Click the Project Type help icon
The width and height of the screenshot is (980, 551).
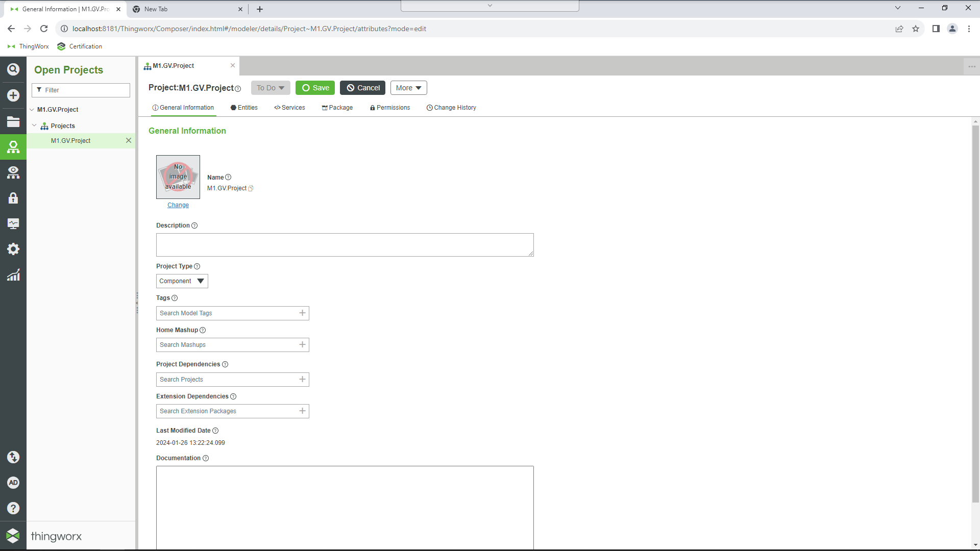click(197, 266)
